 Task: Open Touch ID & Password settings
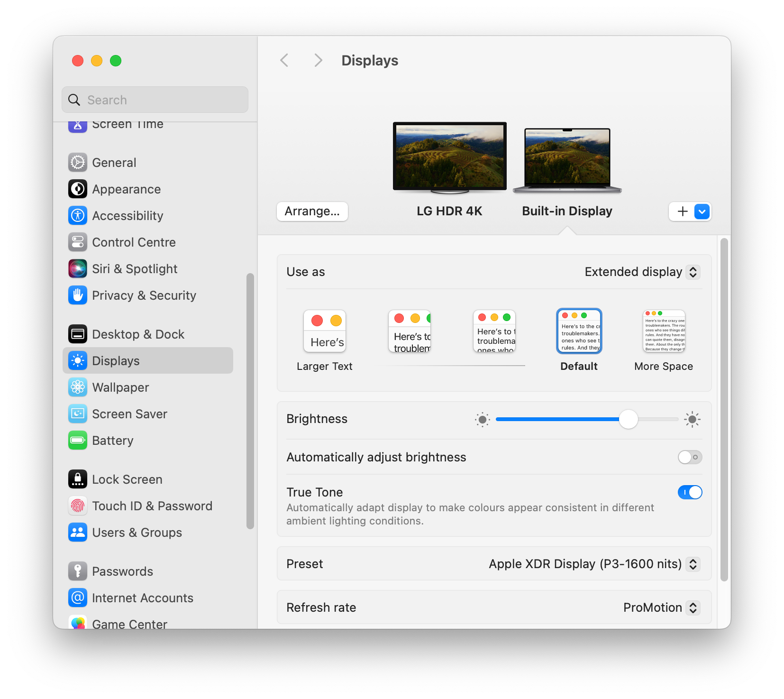(148, 506)
